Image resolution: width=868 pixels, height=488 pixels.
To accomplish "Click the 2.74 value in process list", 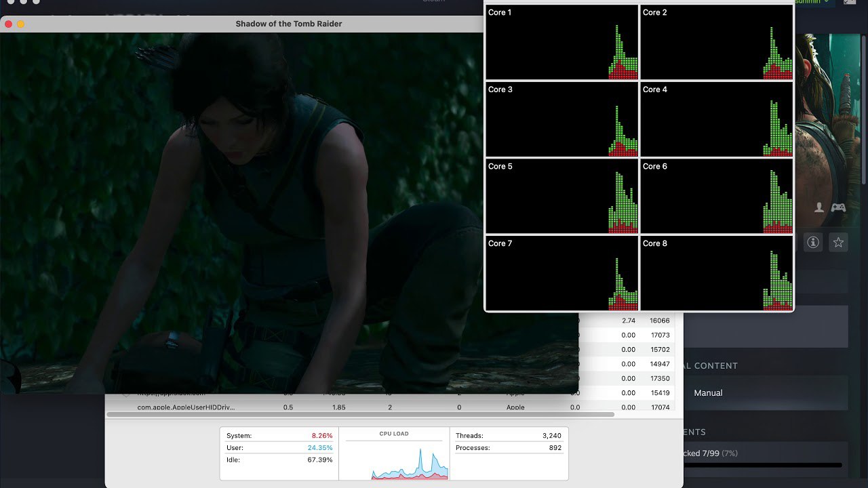I will tap(629, 321).
